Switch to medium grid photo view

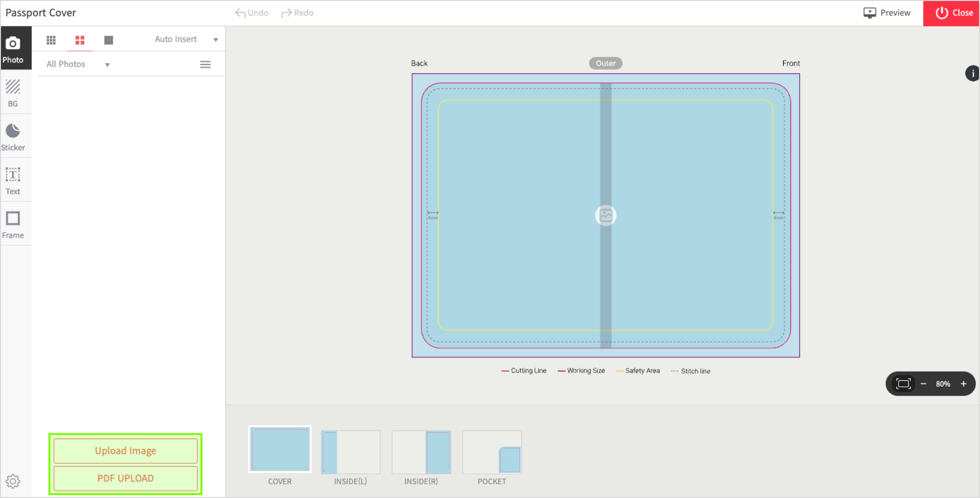[x=80, y=40]
